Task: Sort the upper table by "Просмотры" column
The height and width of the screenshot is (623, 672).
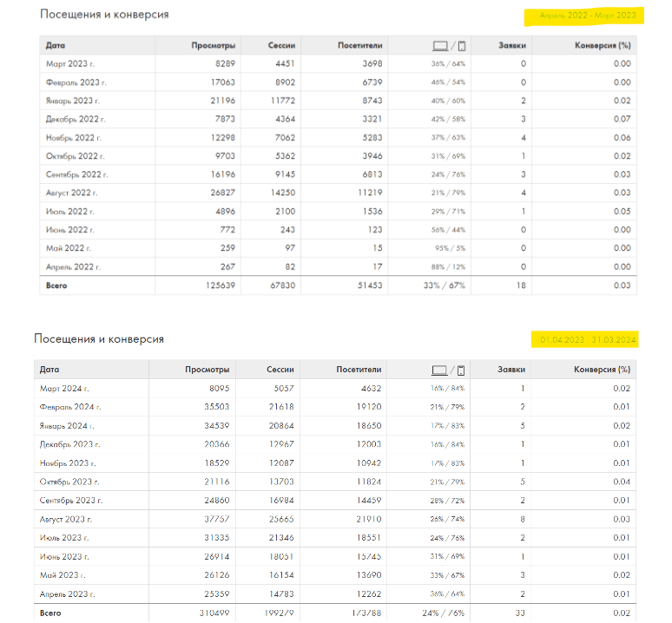Action: tap(214, 45)
